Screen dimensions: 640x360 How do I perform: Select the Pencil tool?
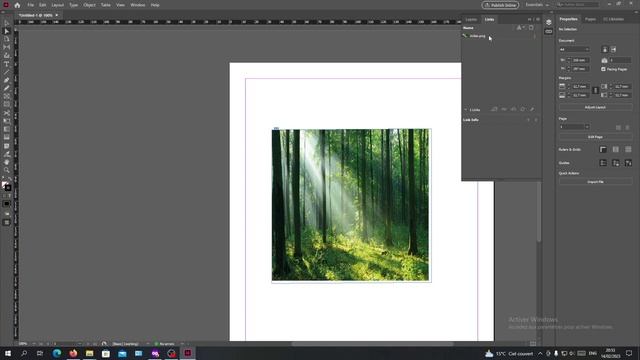(7, 89)
